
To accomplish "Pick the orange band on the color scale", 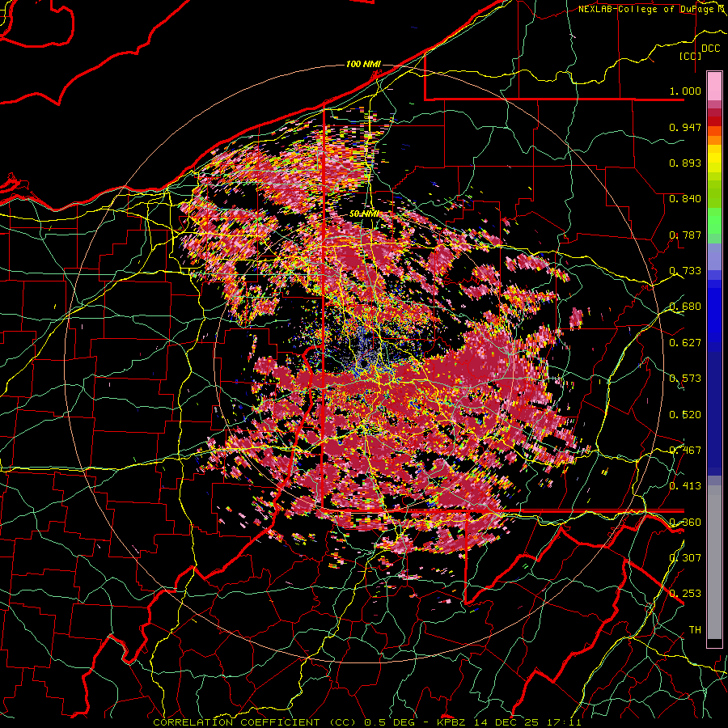I will click(714, 140).
